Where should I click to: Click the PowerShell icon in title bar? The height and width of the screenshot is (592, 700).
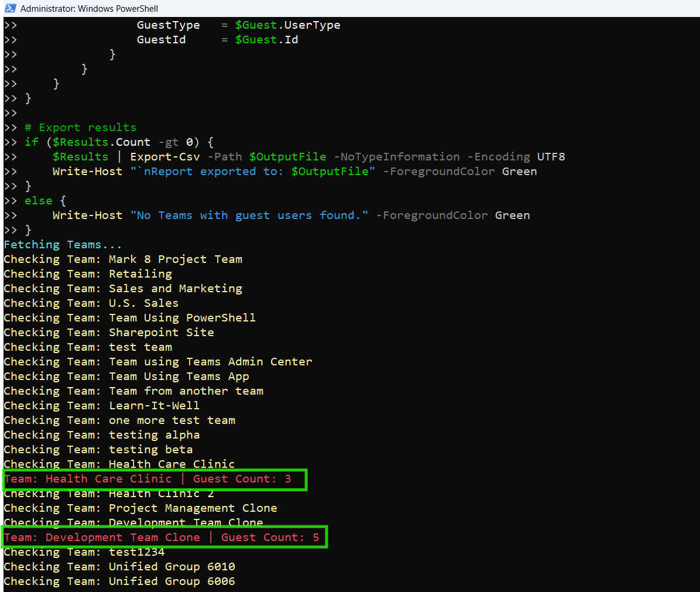tap(10, 8)
